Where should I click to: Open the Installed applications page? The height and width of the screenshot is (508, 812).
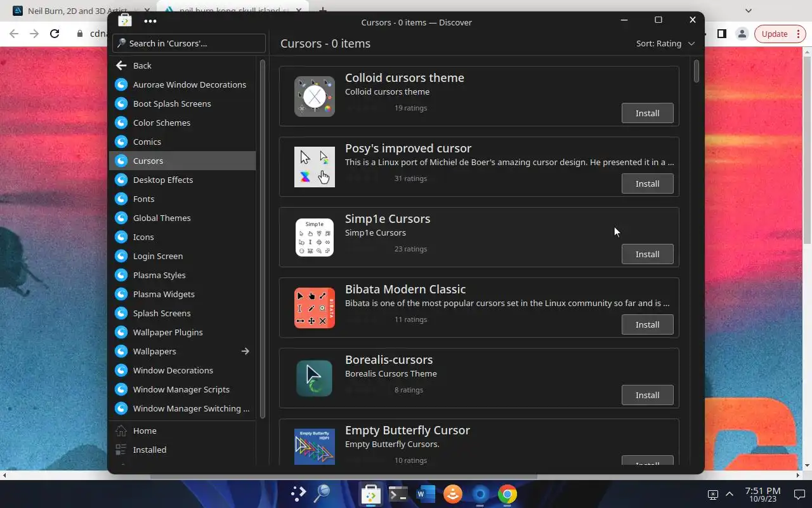(x=183, y=450)
